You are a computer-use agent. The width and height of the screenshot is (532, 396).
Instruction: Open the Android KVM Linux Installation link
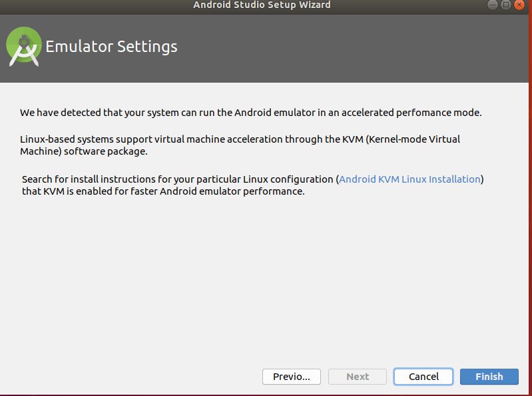coord(409,179)
